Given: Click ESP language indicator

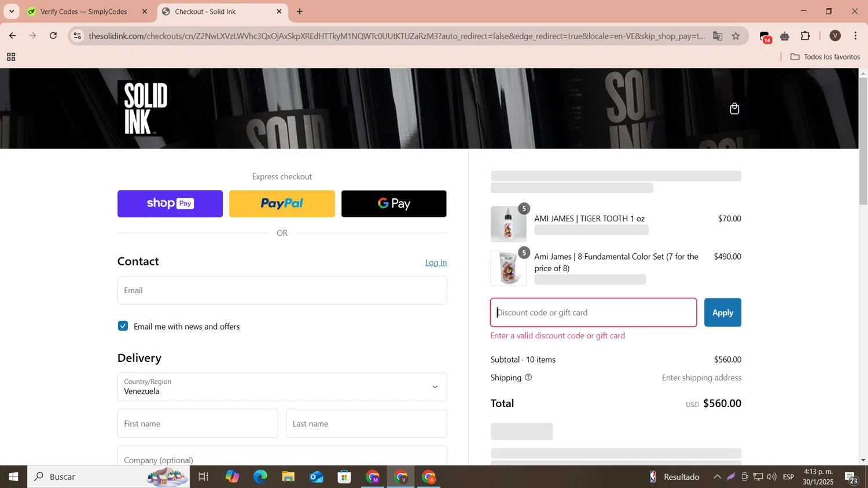Looking at the screenshot, I should 789,477.
